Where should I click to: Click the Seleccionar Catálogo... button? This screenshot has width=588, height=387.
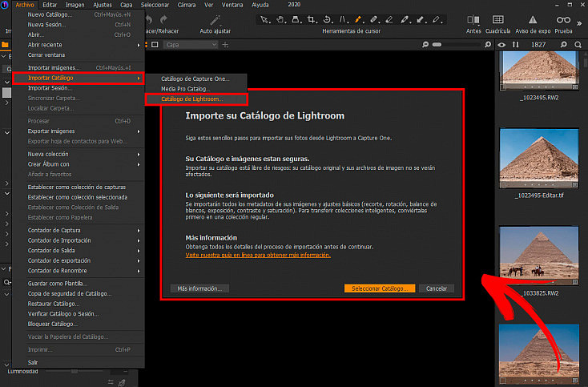380,288
